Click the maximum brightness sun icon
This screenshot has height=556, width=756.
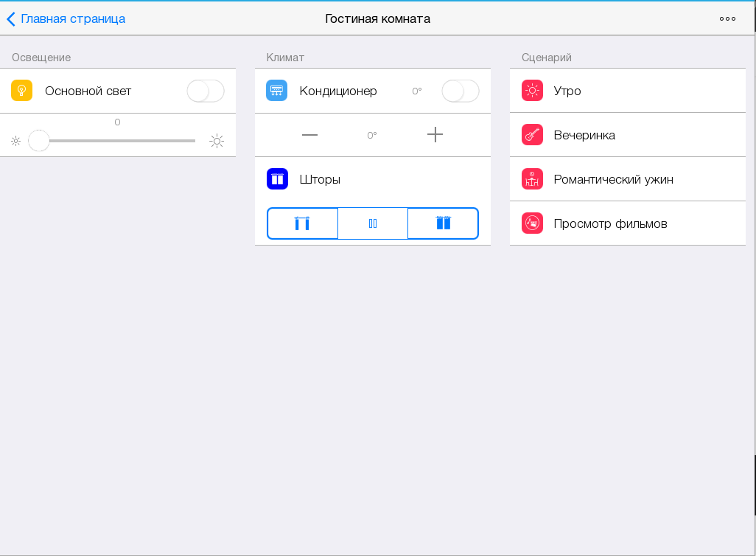[217, 141]
